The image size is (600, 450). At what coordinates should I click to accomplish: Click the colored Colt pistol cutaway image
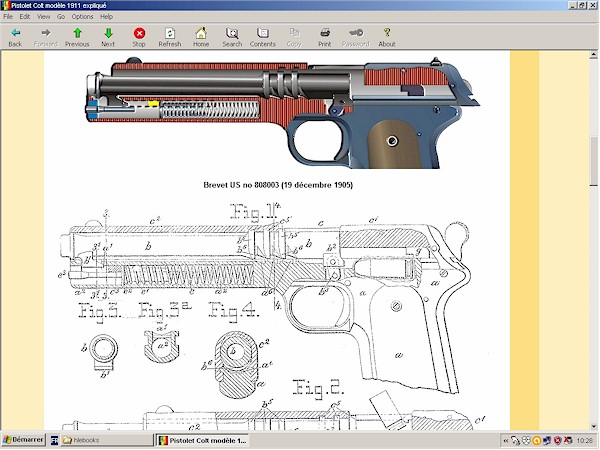(282, 112)
